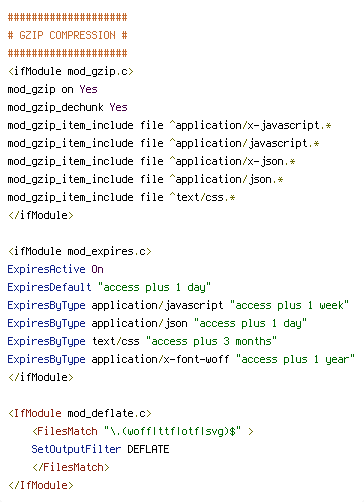Click the ^application/x-json.* pattern
This screenshot has width=364, height=502.
click(x=233, y=161)
